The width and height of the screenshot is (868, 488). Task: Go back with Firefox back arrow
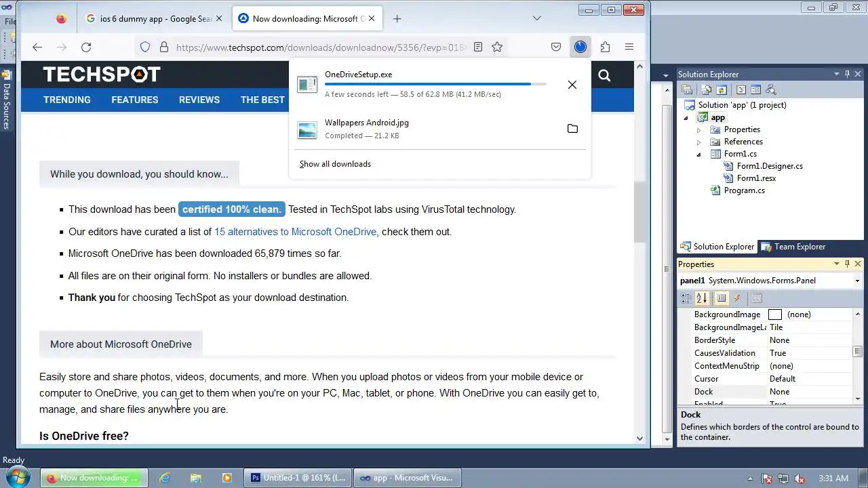(37, 47)
